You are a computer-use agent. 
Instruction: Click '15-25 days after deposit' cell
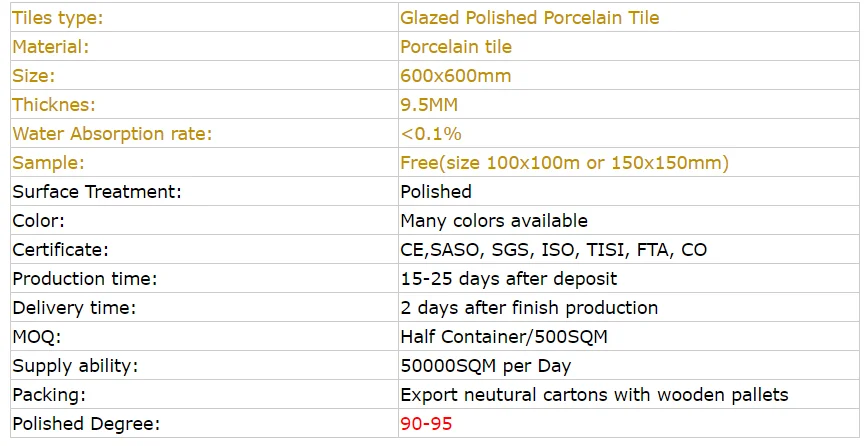pos(508,279)
